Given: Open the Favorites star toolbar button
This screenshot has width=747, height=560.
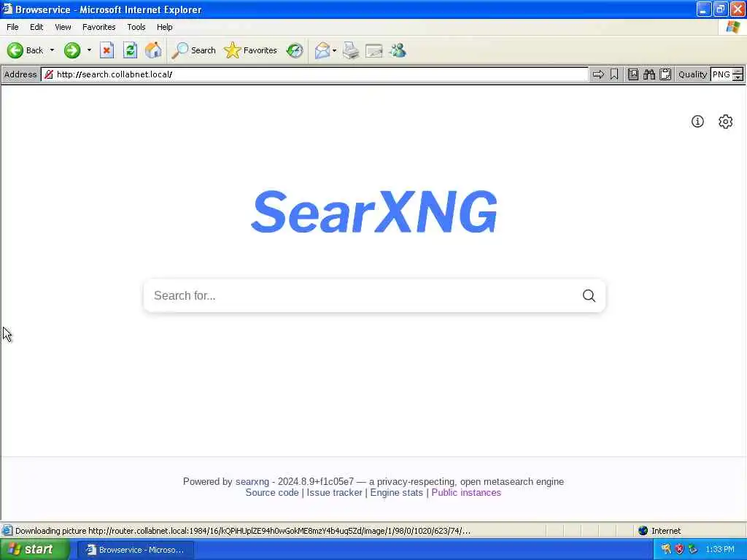Looking at the screenshot, I should point(251,50).
